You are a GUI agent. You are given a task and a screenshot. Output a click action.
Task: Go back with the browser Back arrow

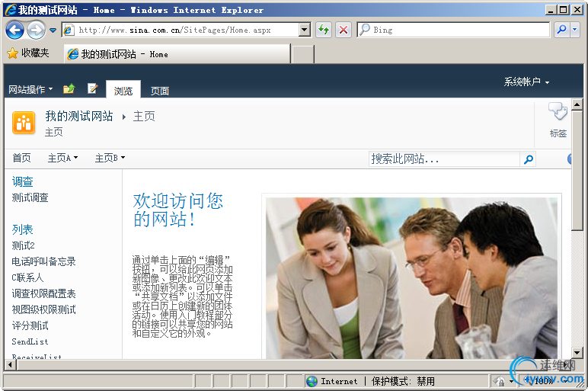(x=15, y=30)
